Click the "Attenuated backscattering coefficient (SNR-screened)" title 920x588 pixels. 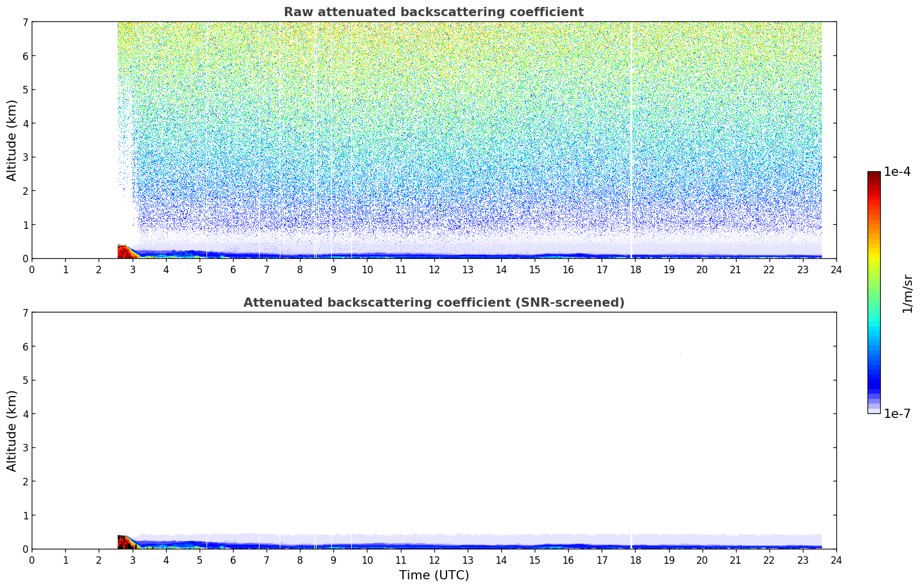(x=433, y=303)
